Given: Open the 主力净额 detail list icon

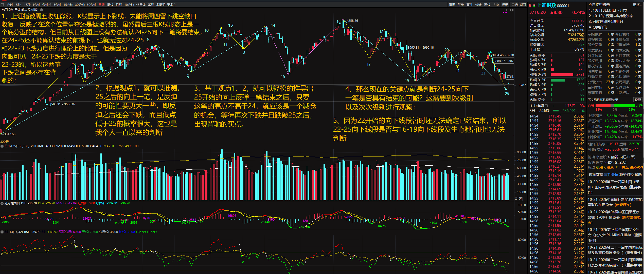Looking at the screenshot, I should [546, 106].
